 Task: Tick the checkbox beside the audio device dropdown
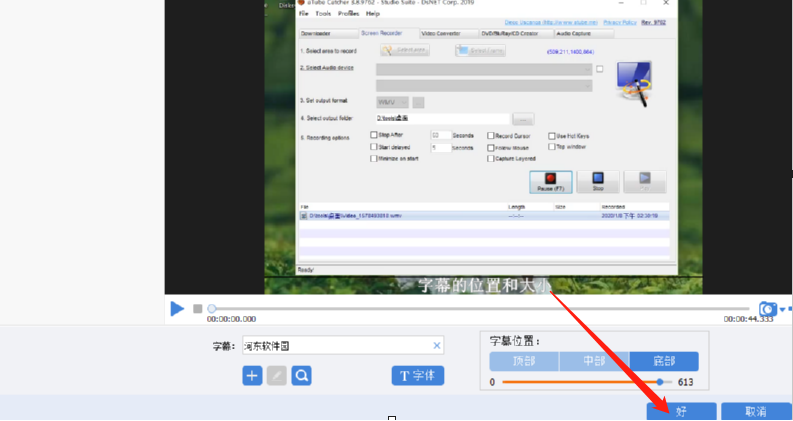(599, 69)
